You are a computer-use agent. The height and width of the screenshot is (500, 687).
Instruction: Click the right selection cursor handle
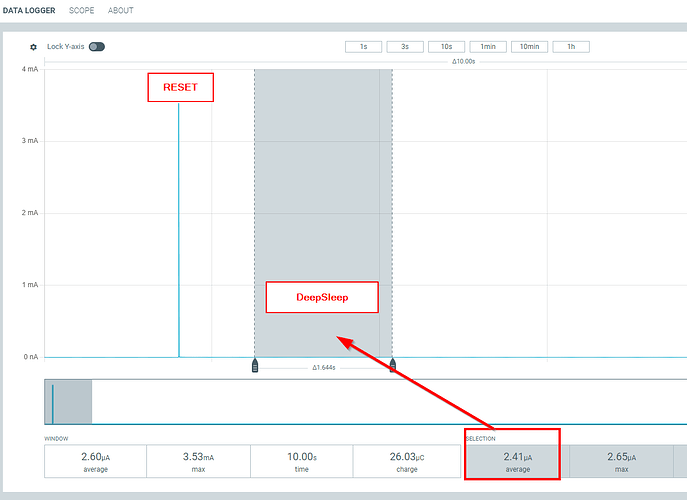pos(392,366)
